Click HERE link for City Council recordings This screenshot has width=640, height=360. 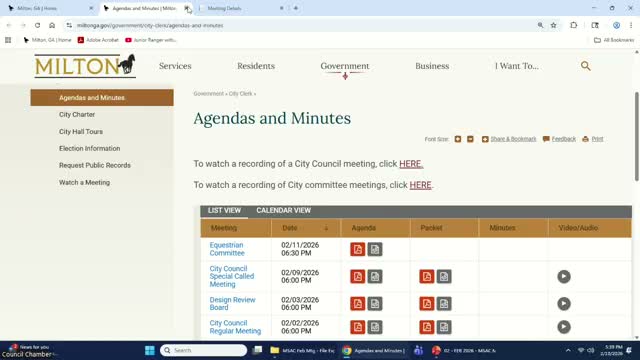tap(411, 164)
